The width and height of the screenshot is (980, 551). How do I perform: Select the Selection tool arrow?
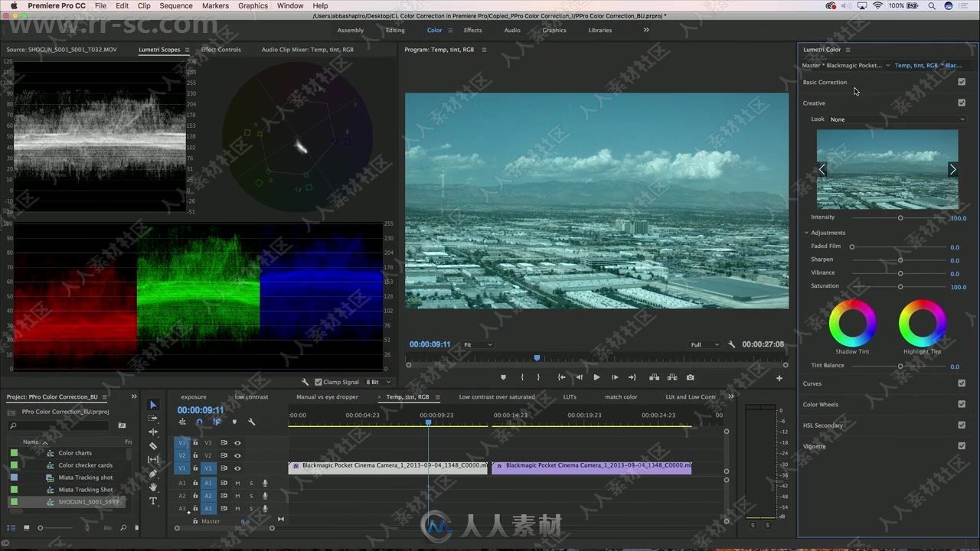coord(153,405)
